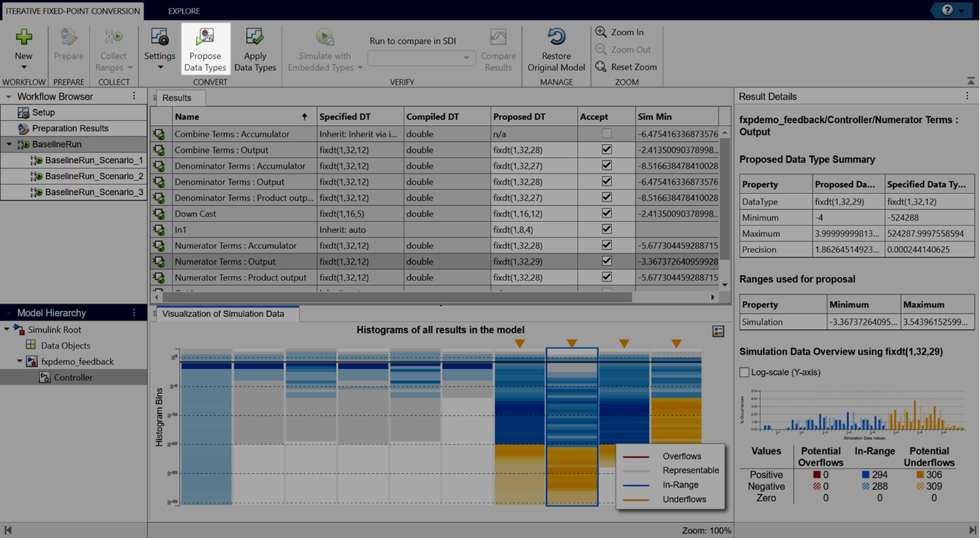Select BaselineRun_Scenario_2 in Workflow Browser
The height and width of the screenshot is (538, 980).
93,176
